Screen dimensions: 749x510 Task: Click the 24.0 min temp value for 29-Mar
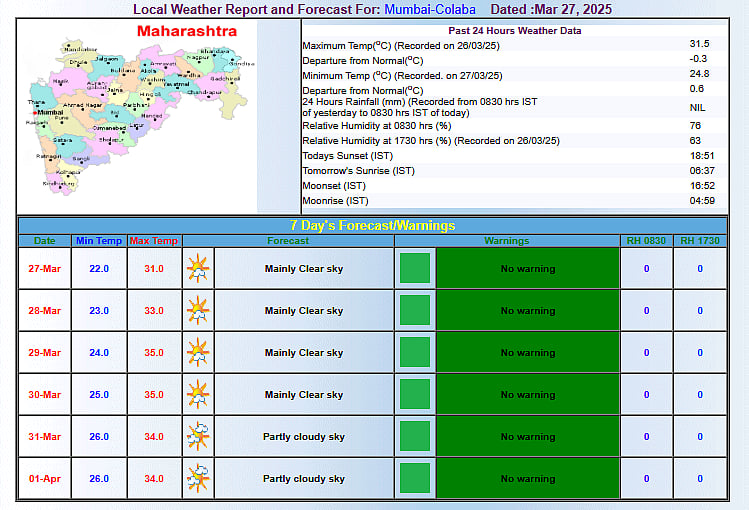pos(99,352)
